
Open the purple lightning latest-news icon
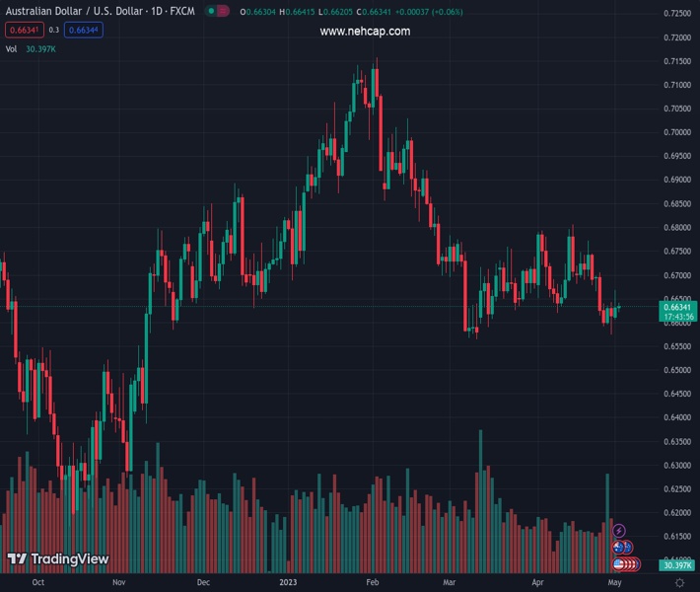(x=618, y=531)
